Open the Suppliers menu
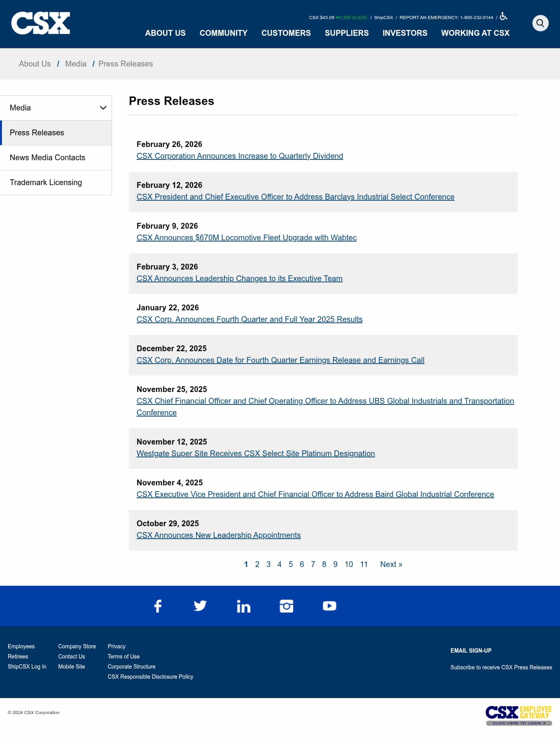Image resolution: width=560 pixels, height=737 pixels. coord(347,33)
